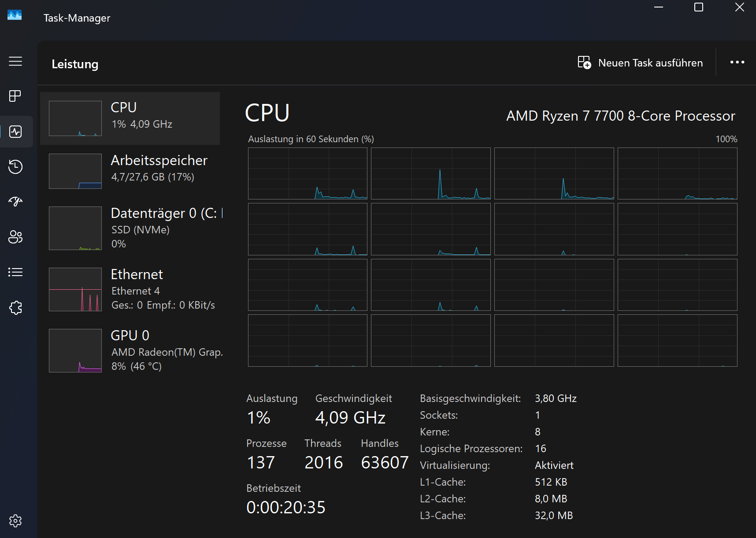756x538 pixels.
Task: Click the first logical processor graph
Action: tap(308, 173)
